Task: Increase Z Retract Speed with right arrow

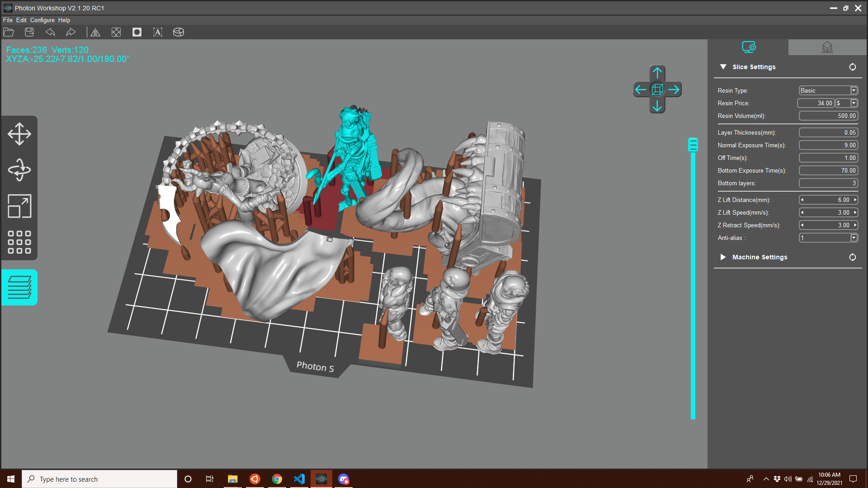Action: [x=855, y=225]
